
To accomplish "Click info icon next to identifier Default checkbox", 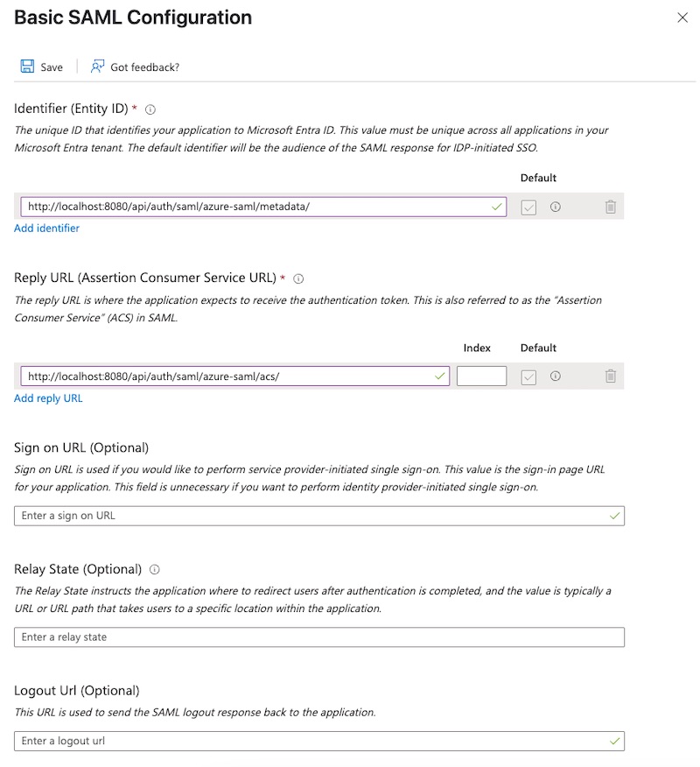I will 555,207.
